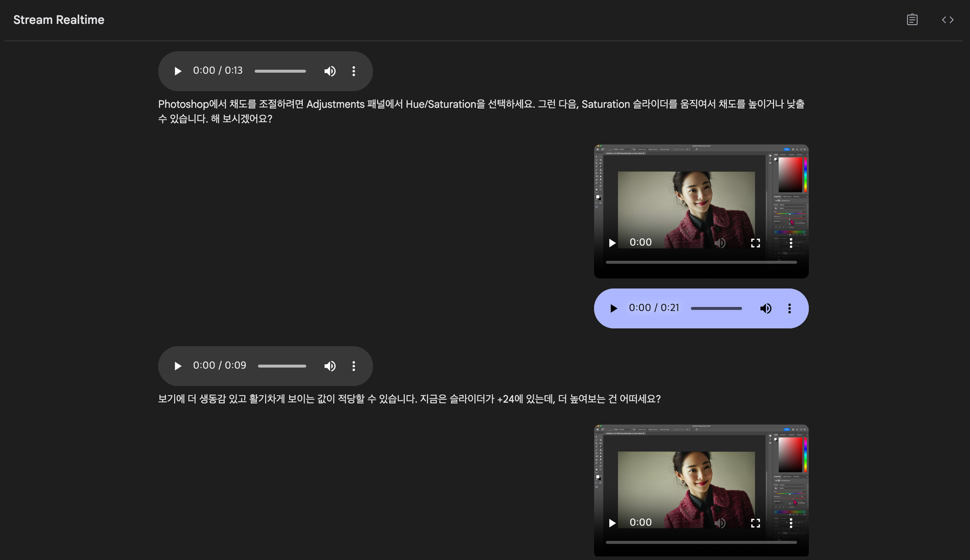This screenshot has height=560, width=970.
Task: Play the second Photoshop screen recording
Action: 612,523
